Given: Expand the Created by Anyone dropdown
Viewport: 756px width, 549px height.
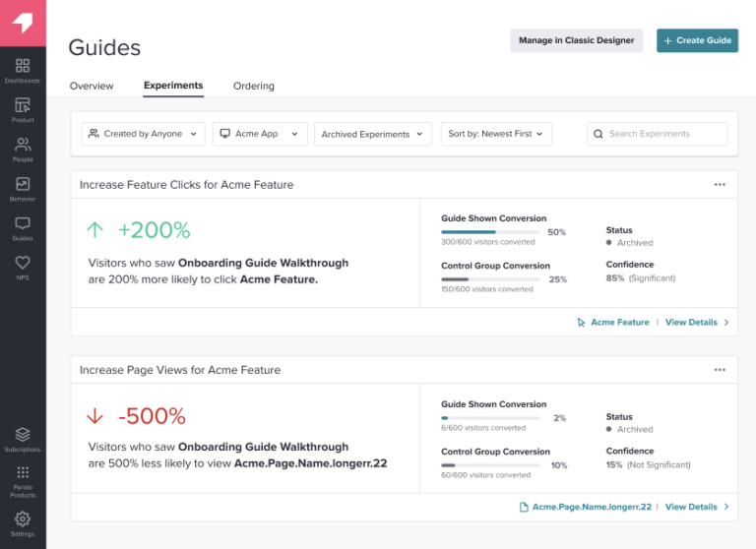Looking at the screenshot, I should coord(143,134).
